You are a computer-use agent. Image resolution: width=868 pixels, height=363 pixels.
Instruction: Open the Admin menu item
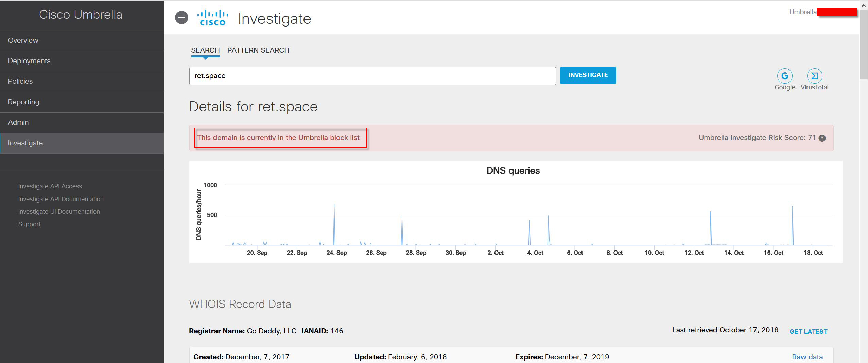pos(19,122)
